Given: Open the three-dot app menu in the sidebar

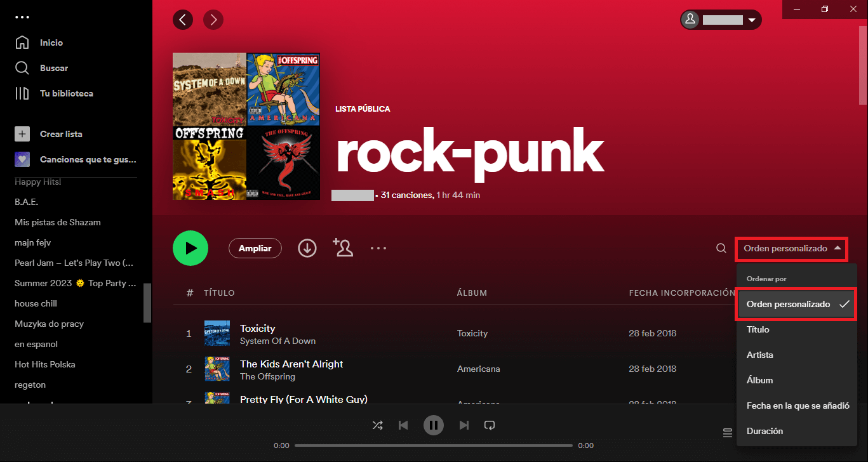Looking at the screenshot, I should (x=22, y=17).
